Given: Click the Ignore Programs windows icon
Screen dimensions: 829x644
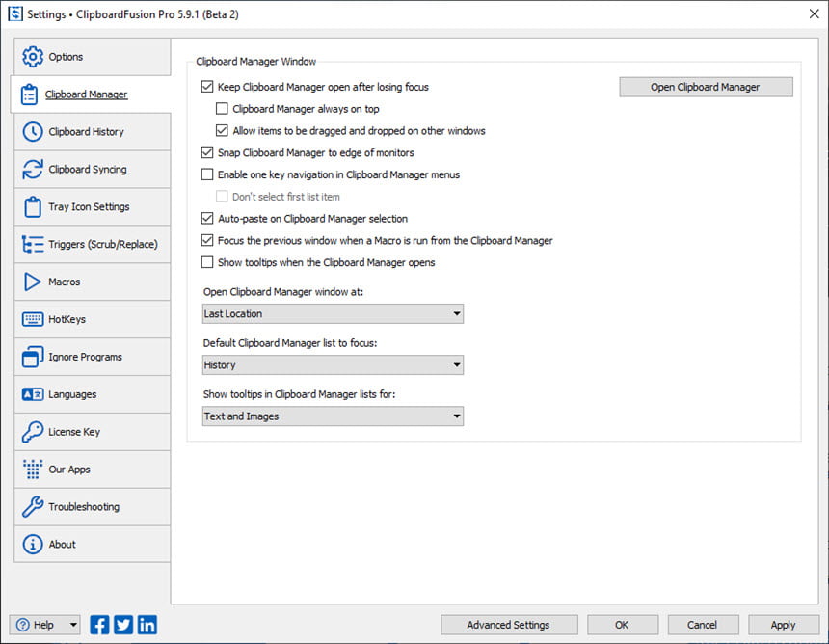Looking at the screenshot, I should pos(32,357).
